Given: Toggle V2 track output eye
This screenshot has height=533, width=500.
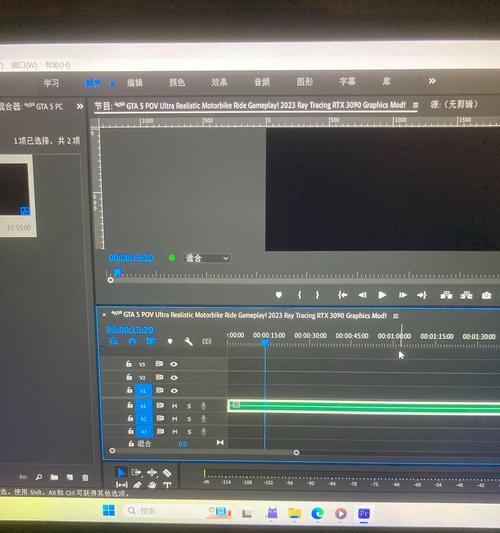Looking at the screenshot, I should tap(174, 377).
